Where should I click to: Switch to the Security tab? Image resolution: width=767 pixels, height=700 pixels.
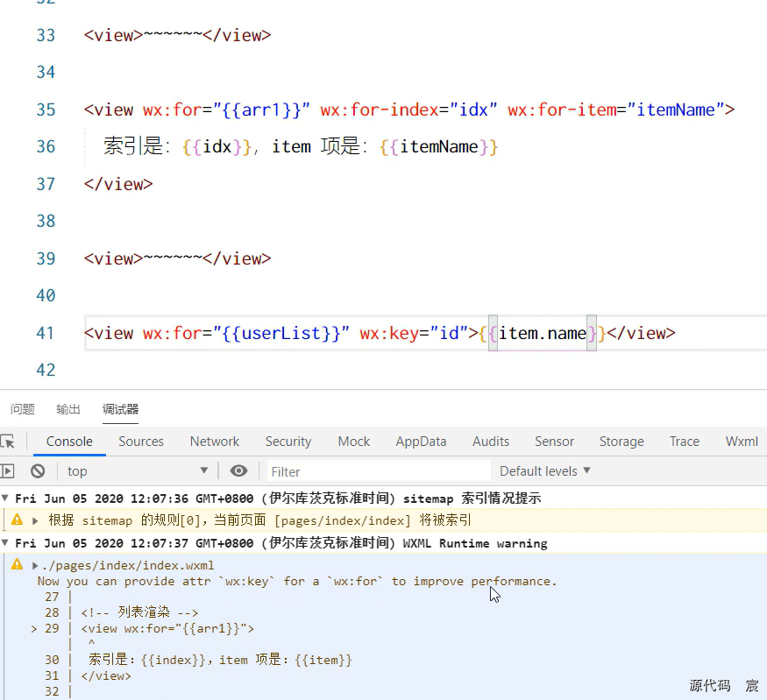[288, 442]
